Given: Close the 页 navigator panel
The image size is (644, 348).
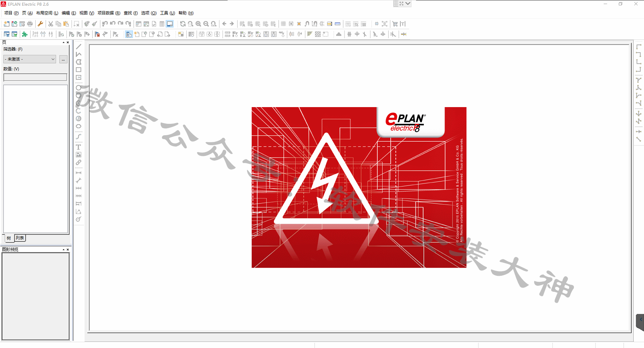Looking at the screenshot, I should [x=68, y=42].
